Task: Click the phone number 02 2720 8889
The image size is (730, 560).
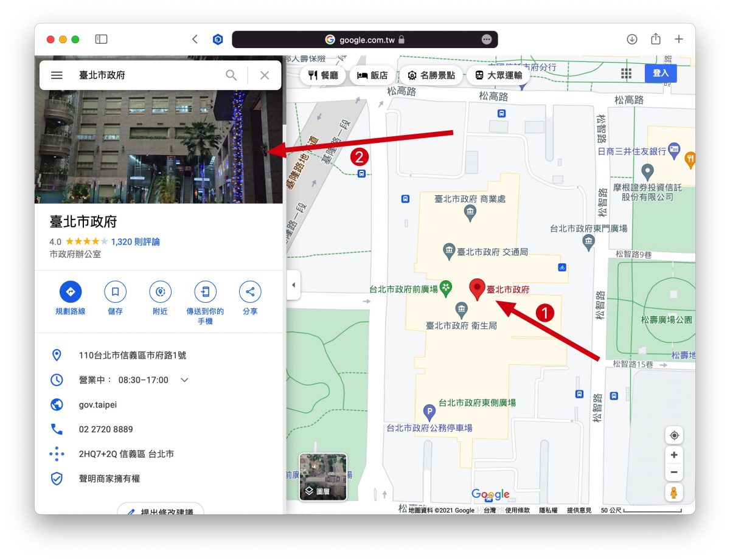Action: click(x=106, y=429)
